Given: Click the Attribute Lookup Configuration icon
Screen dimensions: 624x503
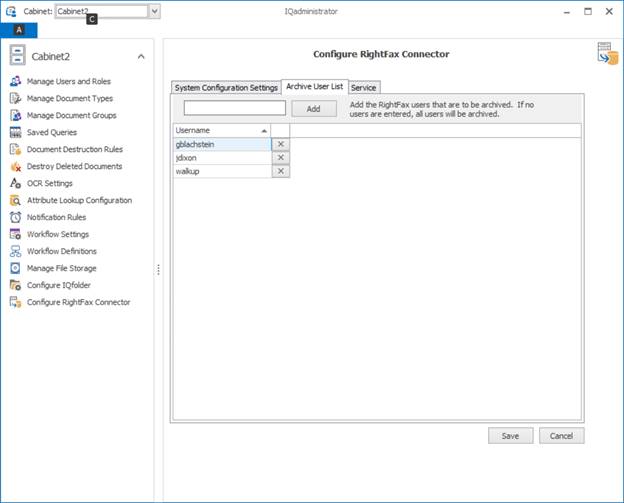Looking at the screenshot, I should pyautogui.click(x=15, y=200).
